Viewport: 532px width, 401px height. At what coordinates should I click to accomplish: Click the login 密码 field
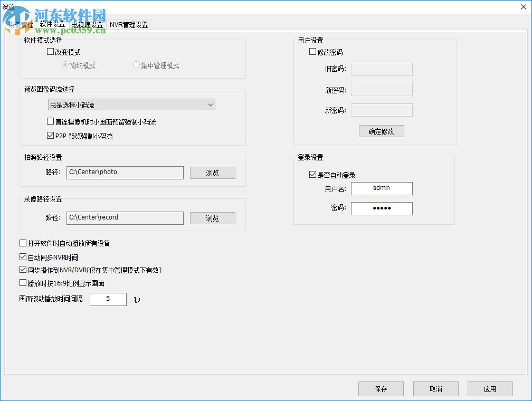pyautogui.click(x=382, y=208)
